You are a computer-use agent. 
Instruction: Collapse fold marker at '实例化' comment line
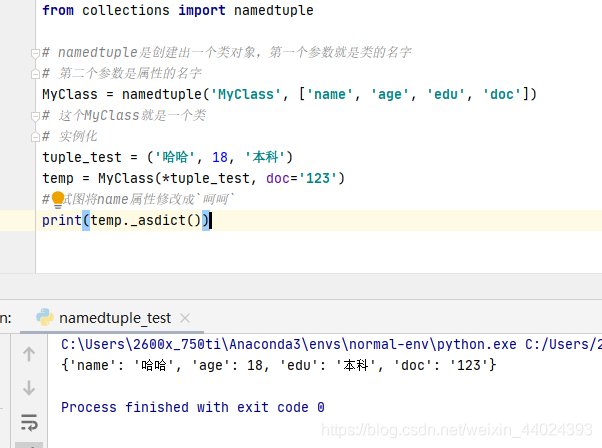[35, 137]
